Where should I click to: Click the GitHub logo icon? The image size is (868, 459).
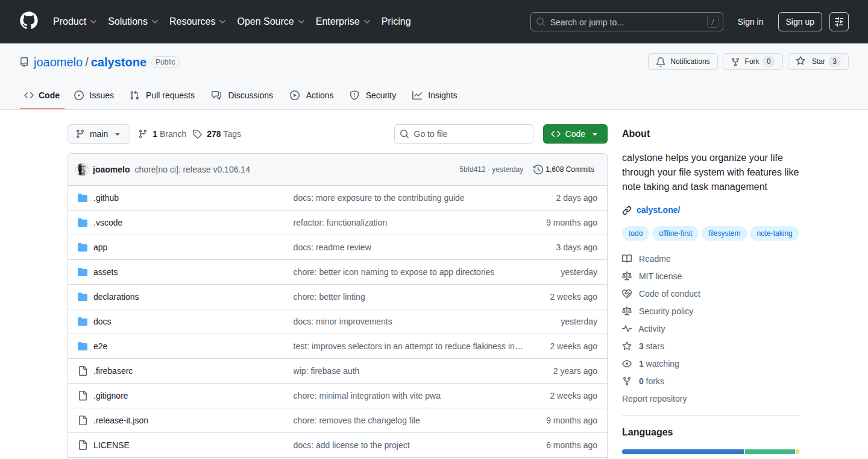coord(29,22)
